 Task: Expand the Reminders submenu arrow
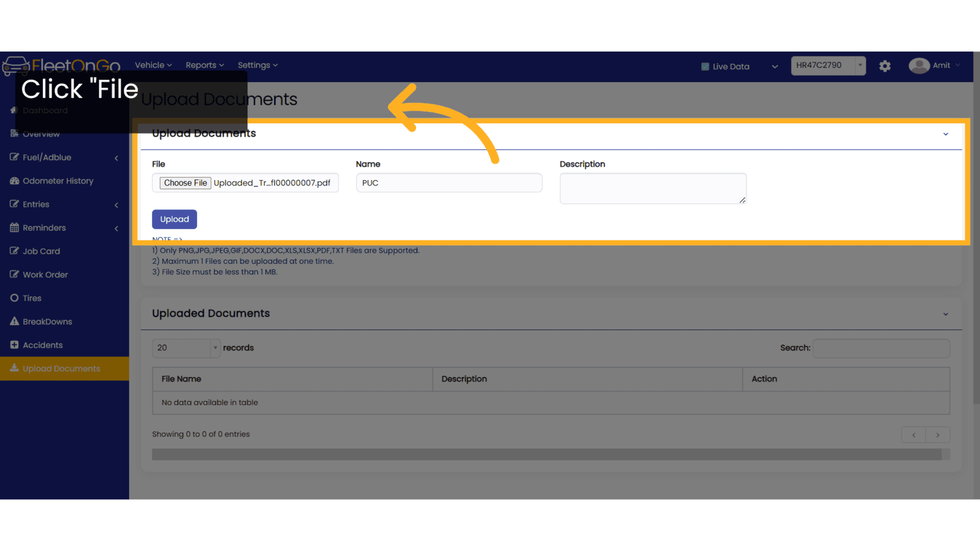(x=116, y=228)
